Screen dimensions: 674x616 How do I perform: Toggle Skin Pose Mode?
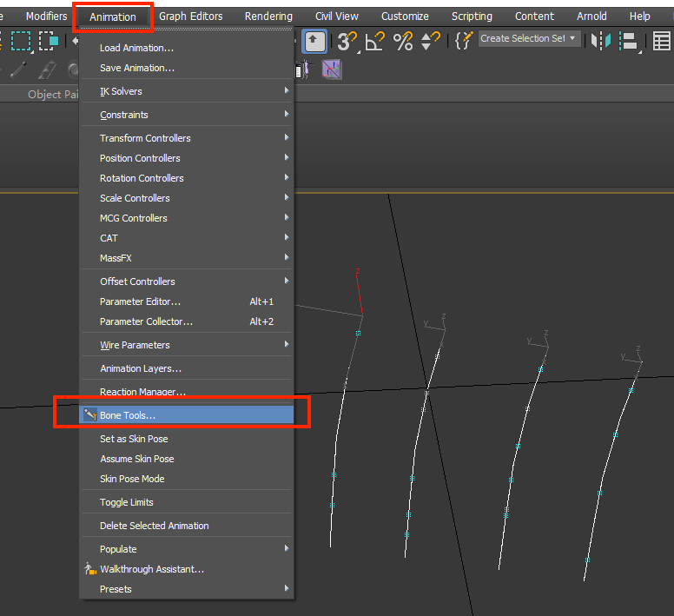pos(187,479)
